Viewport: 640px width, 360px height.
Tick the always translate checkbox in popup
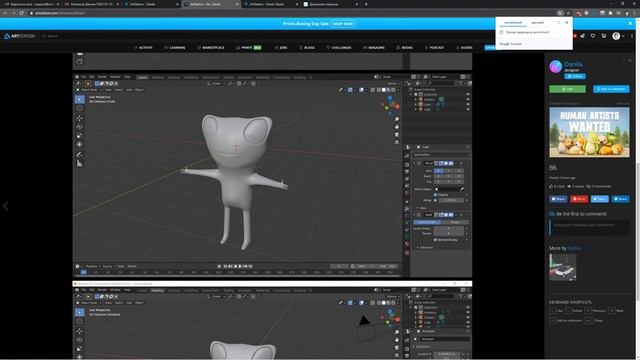coord(502,32)
